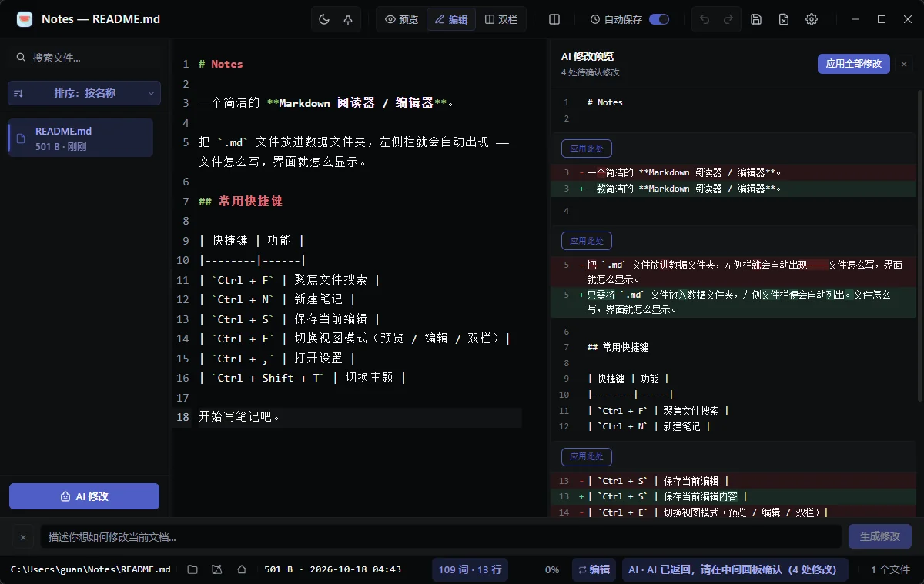Click the sort icon beside 排序
924x584 pixels.
(x=18, y=93)
